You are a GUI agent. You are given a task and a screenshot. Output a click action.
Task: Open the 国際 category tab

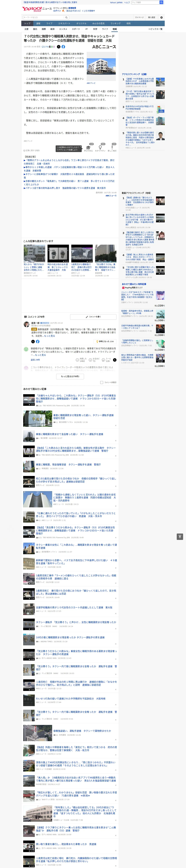click(44, 29)
